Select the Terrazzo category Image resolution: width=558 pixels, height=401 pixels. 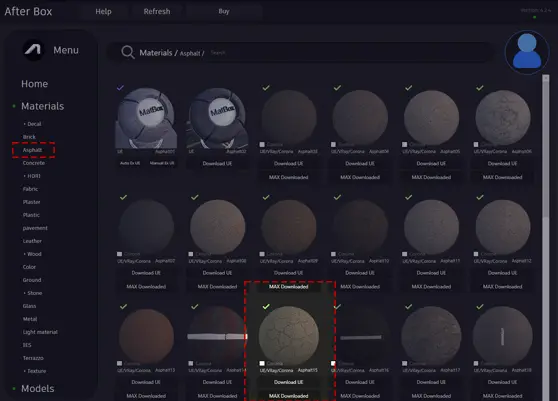[x=33, y=358]
